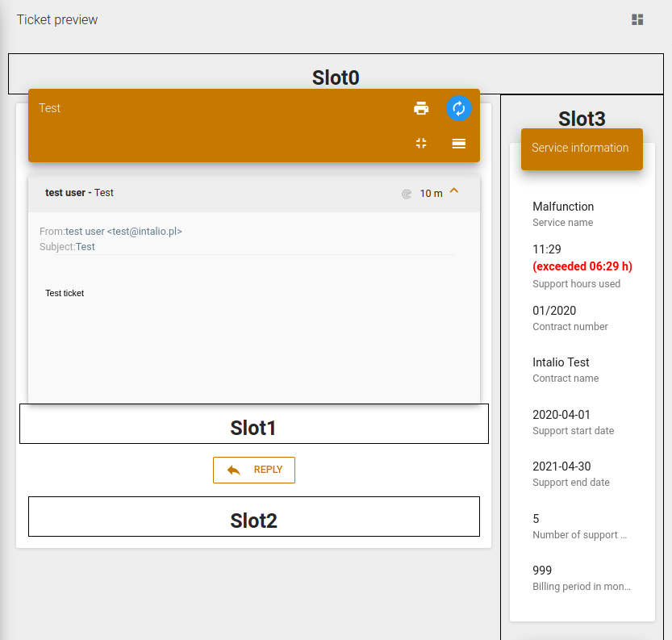
Task: Refresh the ticket with blue circular button
Action: click(458, 108)
